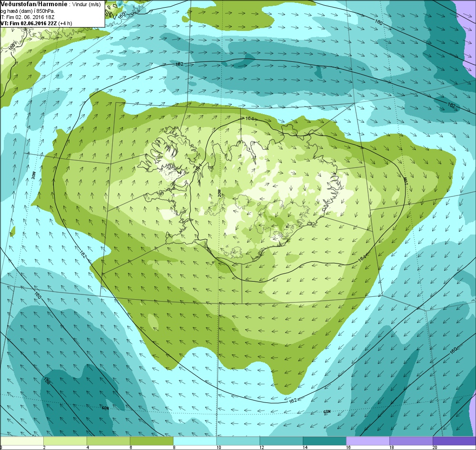Image resolution: width=476 pixels, height=450 pixels.
Task: Select the legend swatch between 12 and 14
Action: pos(281,440)
